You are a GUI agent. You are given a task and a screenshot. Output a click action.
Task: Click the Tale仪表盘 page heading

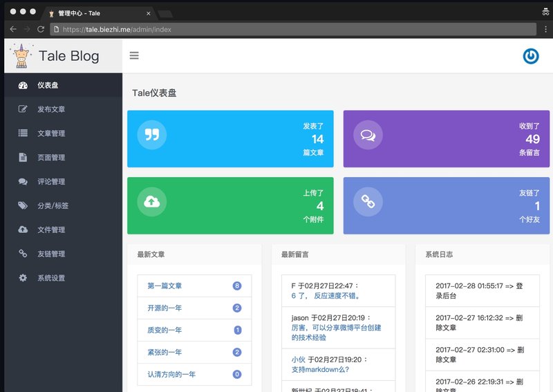click(154, 93)
